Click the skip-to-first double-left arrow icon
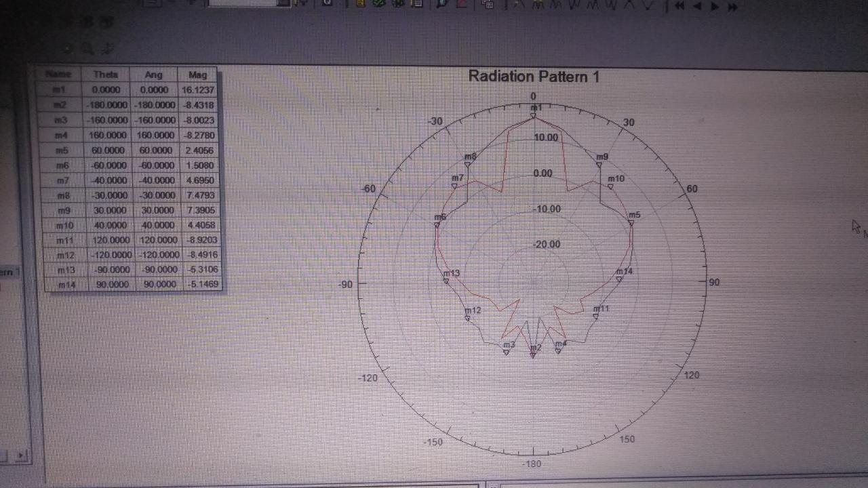The image size is (868, 488). (679, 5)
